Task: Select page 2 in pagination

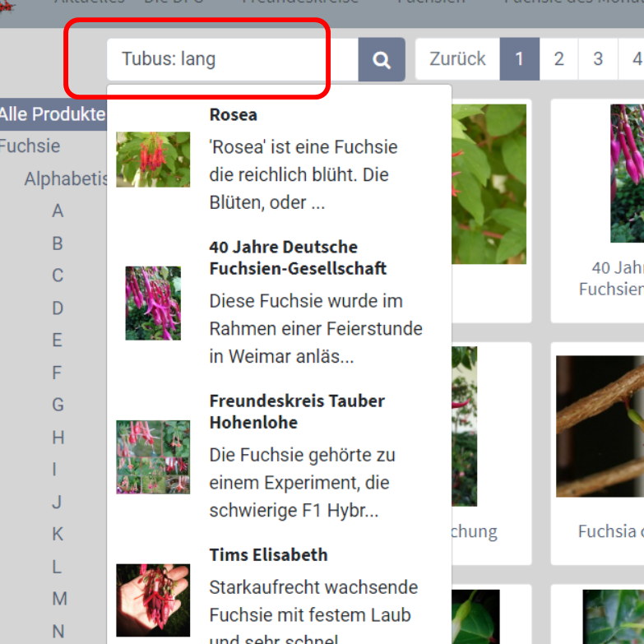Action: 558,59
